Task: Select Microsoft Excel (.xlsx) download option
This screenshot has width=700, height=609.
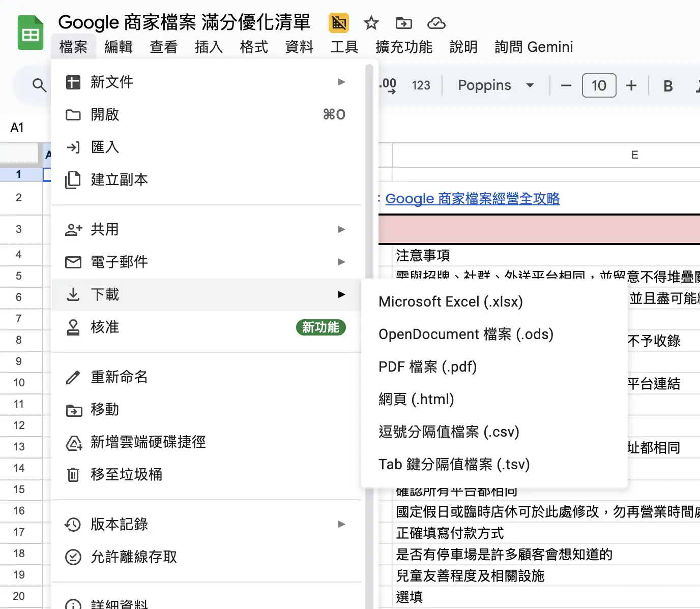Action: [451, 301]
